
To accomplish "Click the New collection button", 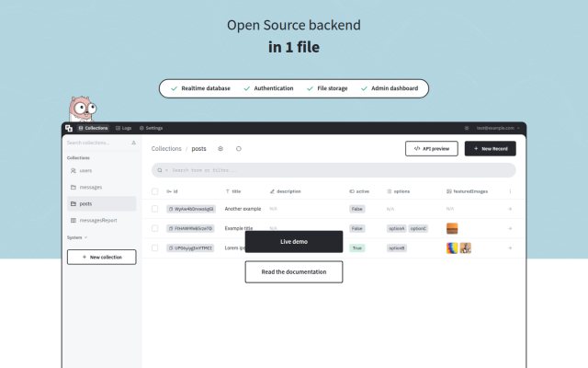I will tap(102, 258).
